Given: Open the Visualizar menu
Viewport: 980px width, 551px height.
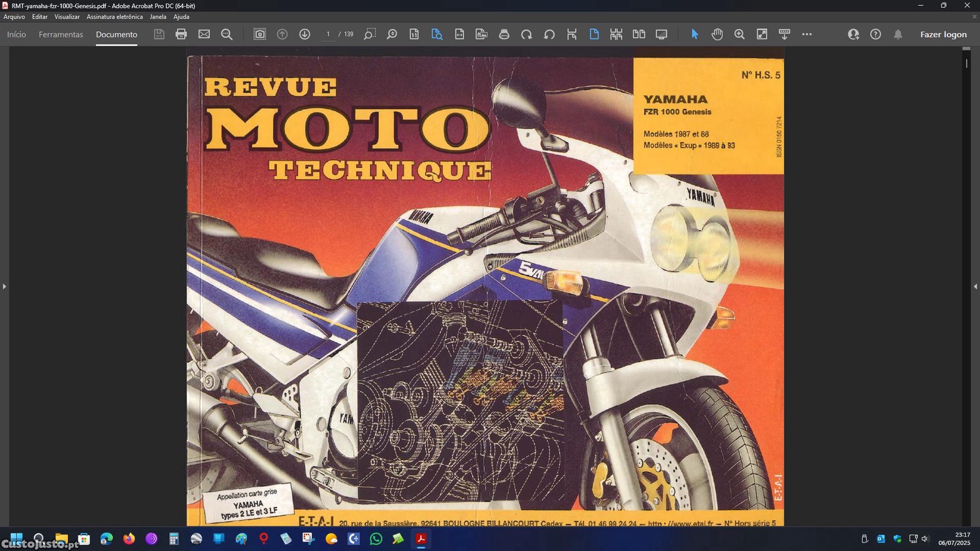Looking at the screenshot, I should tap(67, 17).
